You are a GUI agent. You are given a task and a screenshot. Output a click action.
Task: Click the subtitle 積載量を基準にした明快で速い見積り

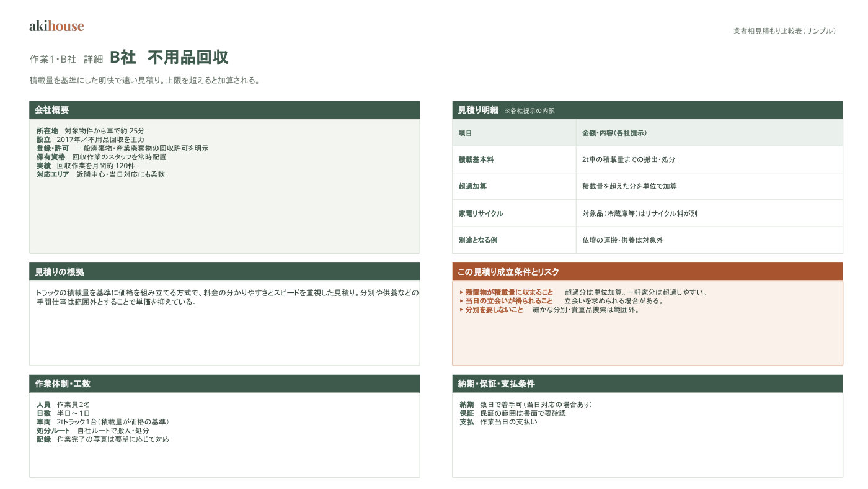point(144,80)
